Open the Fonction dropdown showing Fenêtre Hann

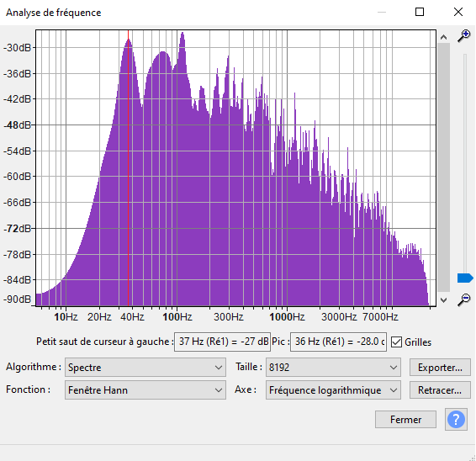pos(145,390)
